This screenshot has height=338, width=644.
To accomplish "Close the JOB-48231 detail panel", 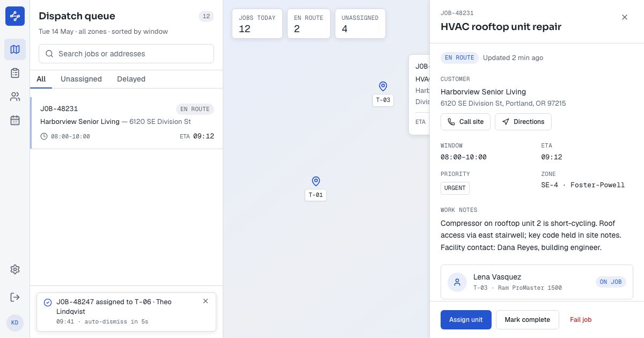I will 625,17.
